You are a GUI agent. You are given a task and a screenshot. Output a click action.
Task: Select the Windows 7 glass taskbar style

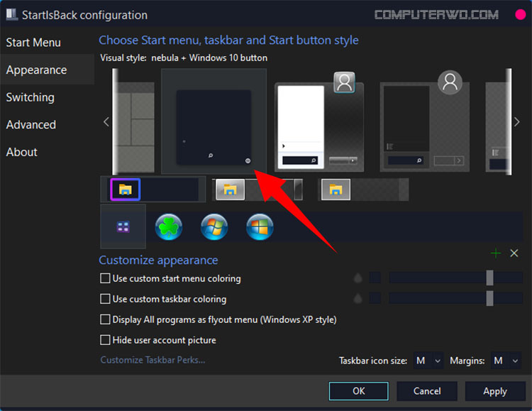258,190
